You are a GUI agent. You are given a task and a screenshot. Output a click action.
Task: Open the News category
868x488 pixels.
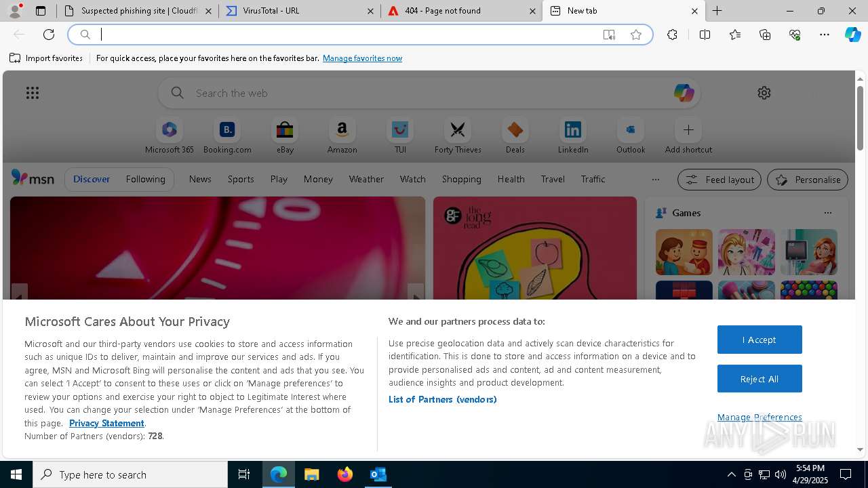click(x=200, y=179)
